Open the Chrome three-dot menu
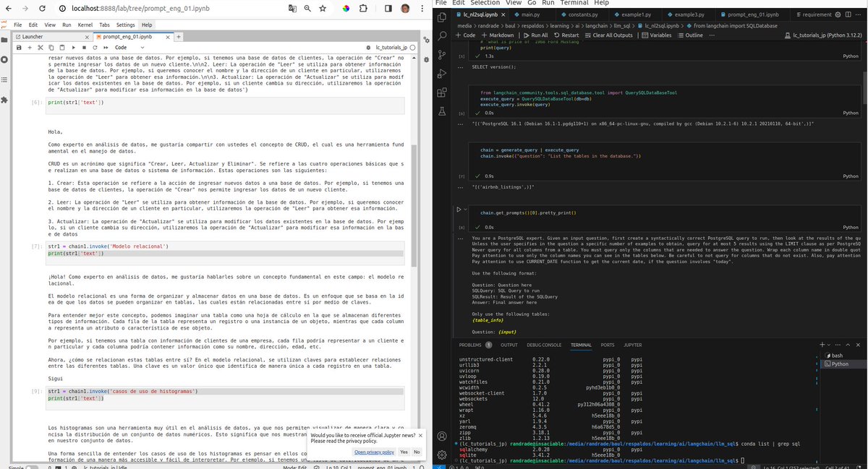 (422, 9)
